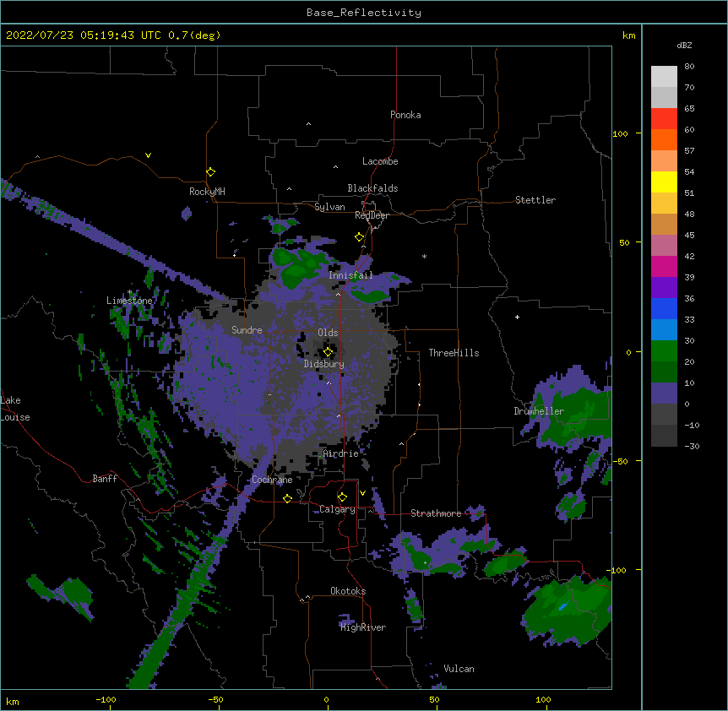Click the white star marker near Limestone
The image size is (728, 711).
[130, 292]
